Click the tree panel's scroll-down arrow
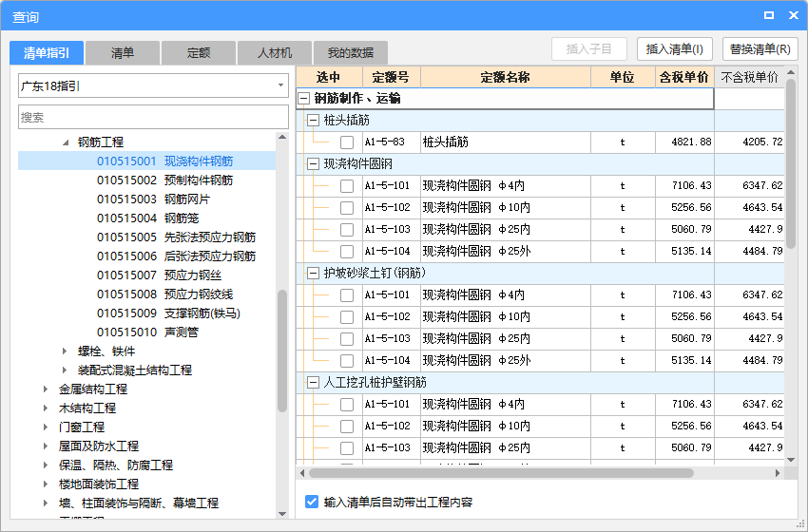Viewport: 808px width, 532px height. pos(282,513)
